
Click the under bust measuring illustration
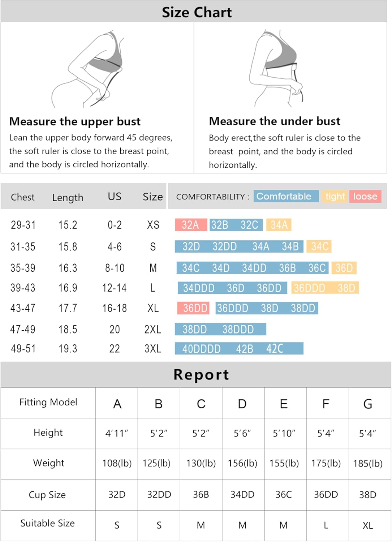[x=276, y=68]
